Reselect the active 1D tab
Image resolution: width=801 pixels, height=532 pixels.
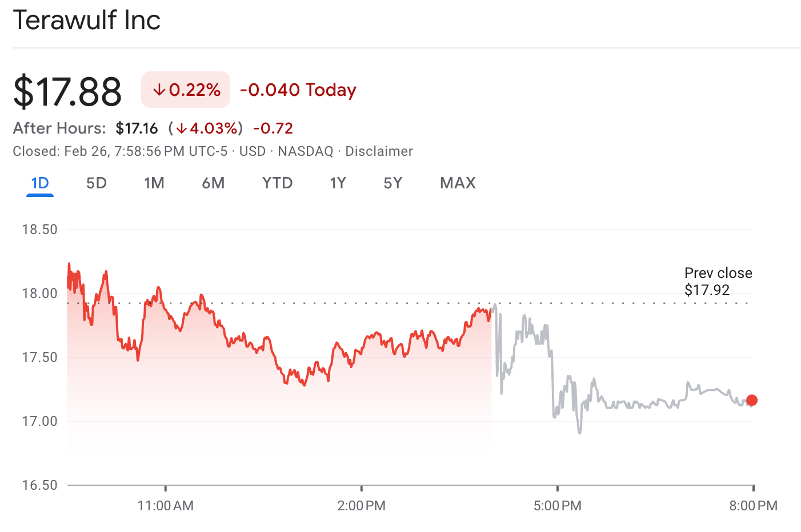pyautogui.click(x=39, y=183)
